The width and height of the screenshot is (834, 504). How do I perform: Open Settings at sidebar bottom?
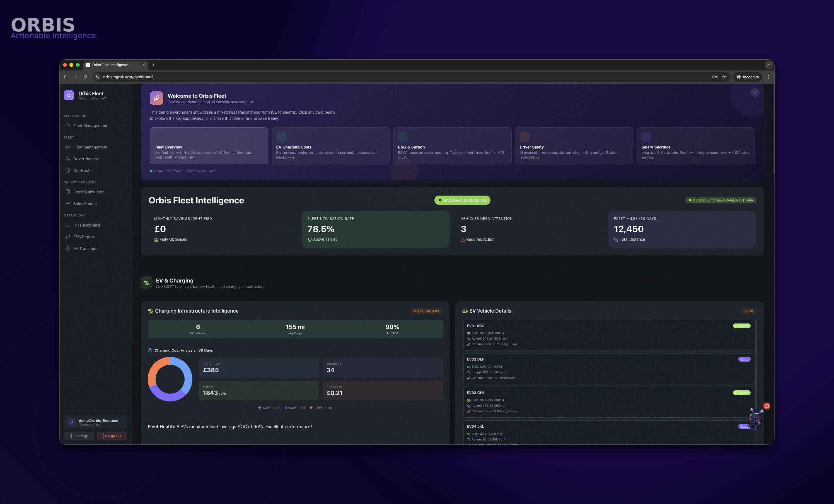[x=79, y=436]
